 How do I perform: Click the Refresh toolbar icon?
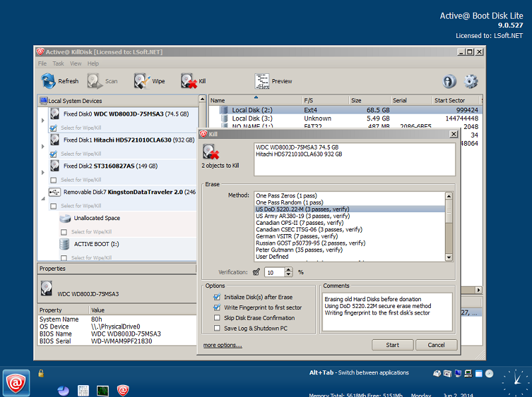pyautogui.click(x=48, y=81)
